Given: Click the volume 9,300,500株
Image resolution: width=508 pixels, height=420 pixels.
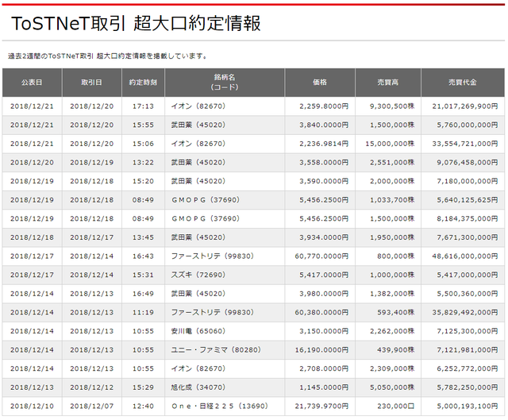Looking at the screenshot, I should (x=392, y=106).
